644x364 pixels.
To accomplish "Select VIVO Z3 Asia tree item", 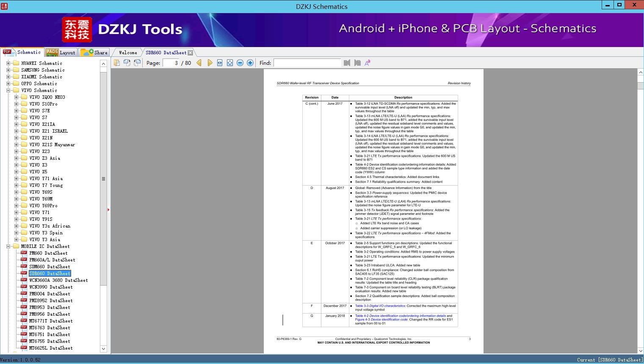I will (x=44, y=158).
